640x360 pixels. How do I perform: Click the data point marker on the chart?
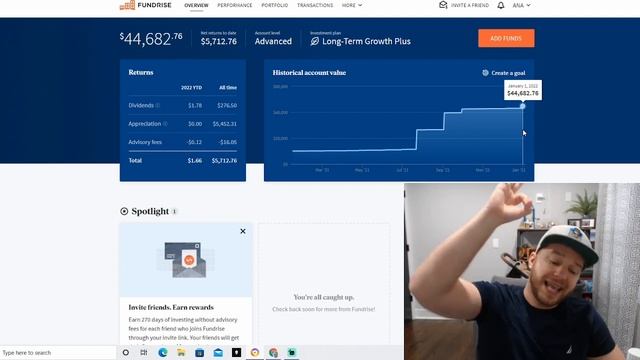[522, 106]
